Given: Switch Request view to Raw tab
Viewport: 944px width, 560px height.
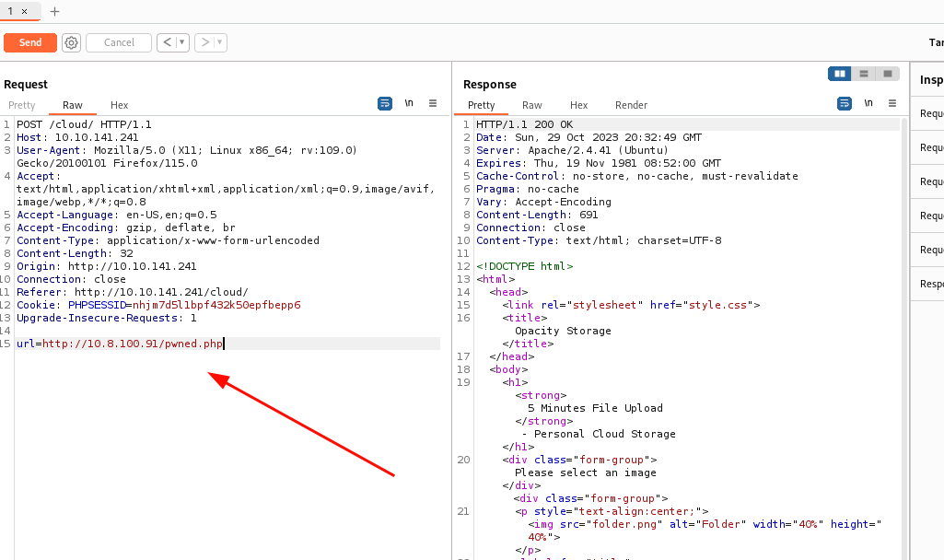Looking at the screenshot, I should tap(72, 105).
